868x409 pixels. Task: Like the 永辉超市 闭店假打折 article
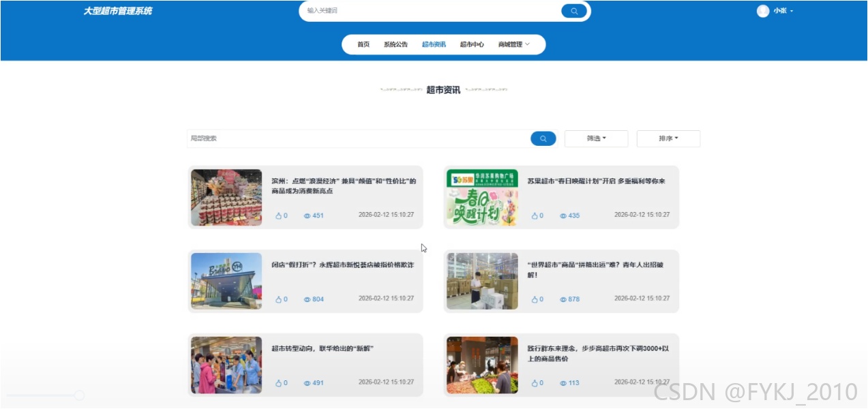click(278, 299)
